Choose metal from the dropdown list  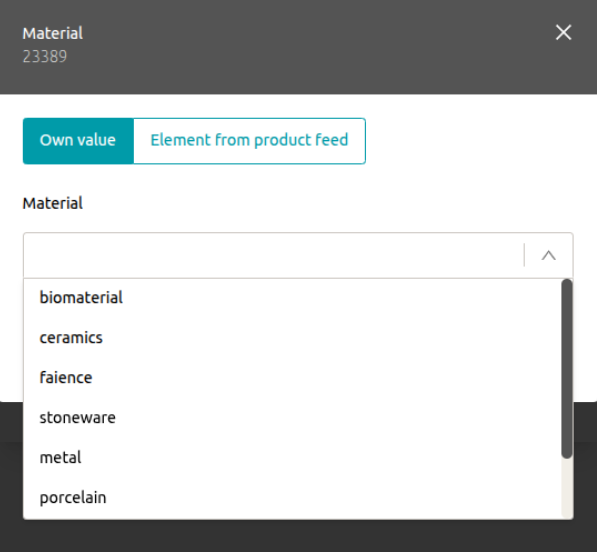[292, 458]
